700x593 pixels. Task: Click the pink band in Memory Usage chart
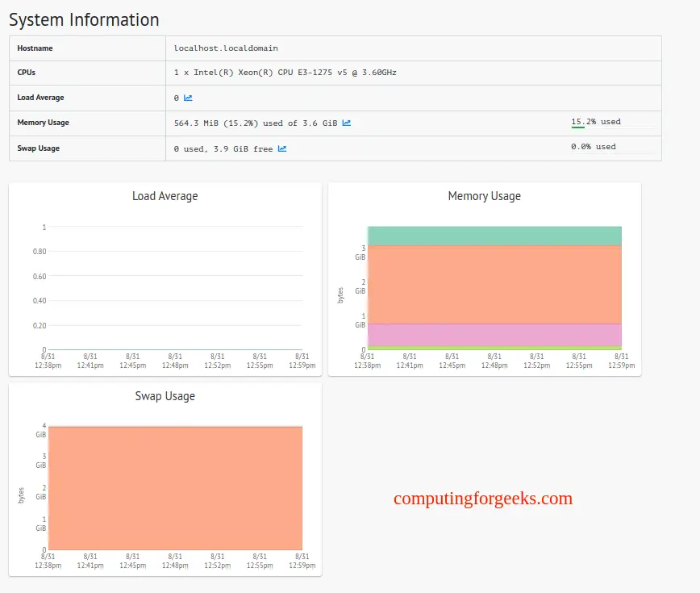(x=494, y=335)
